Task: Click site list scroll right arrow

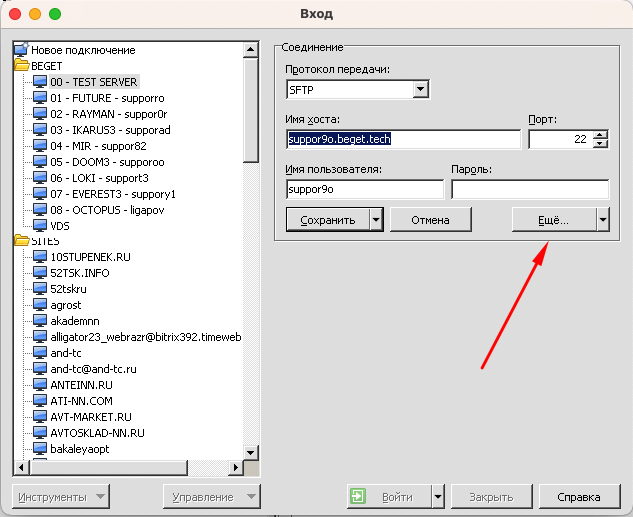Action: click(x=237, y=467)
